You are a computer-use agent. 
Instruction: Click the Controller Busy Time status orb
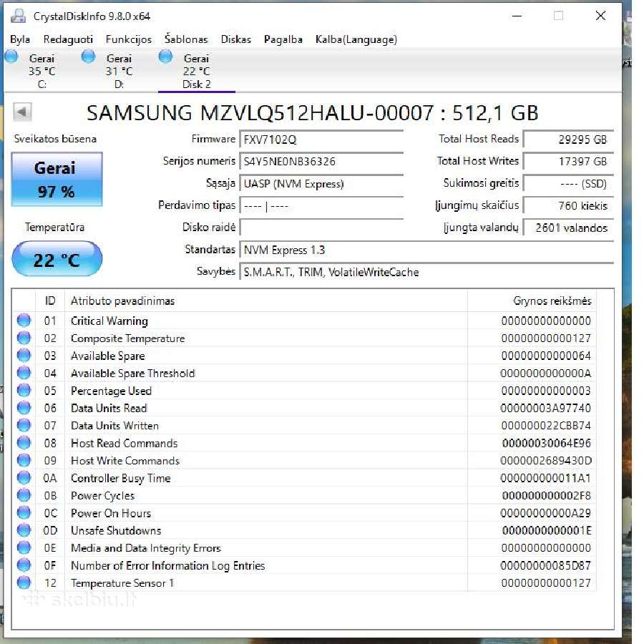pos(24,478)
